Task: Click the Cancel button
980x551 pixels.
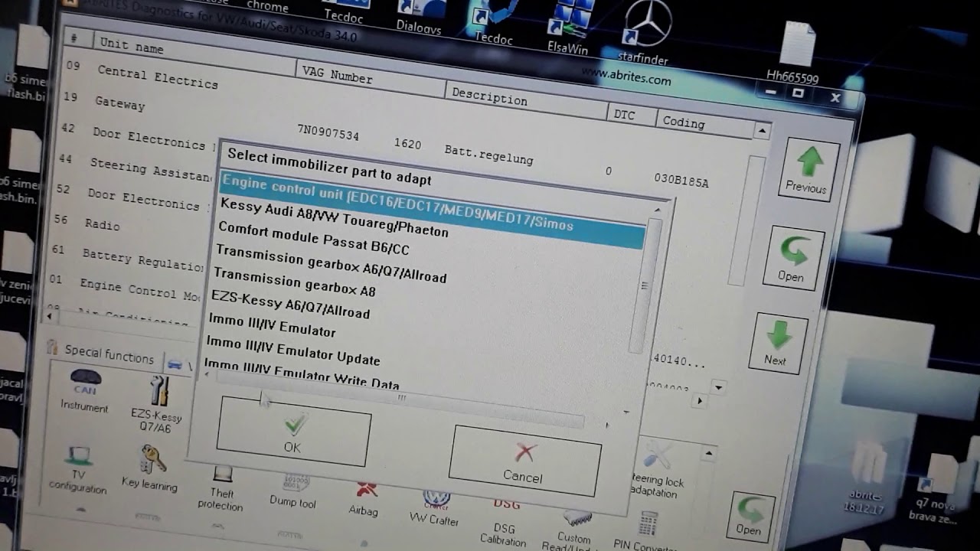Action: tap(524, 461)
